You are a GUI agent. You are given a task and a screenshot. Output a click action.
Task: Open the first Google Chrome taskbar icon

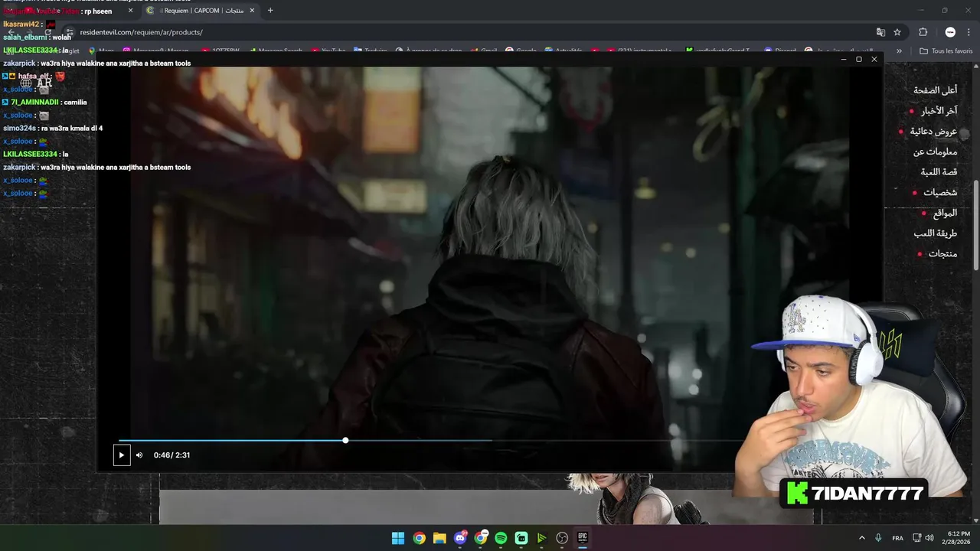tap(419, 538)
